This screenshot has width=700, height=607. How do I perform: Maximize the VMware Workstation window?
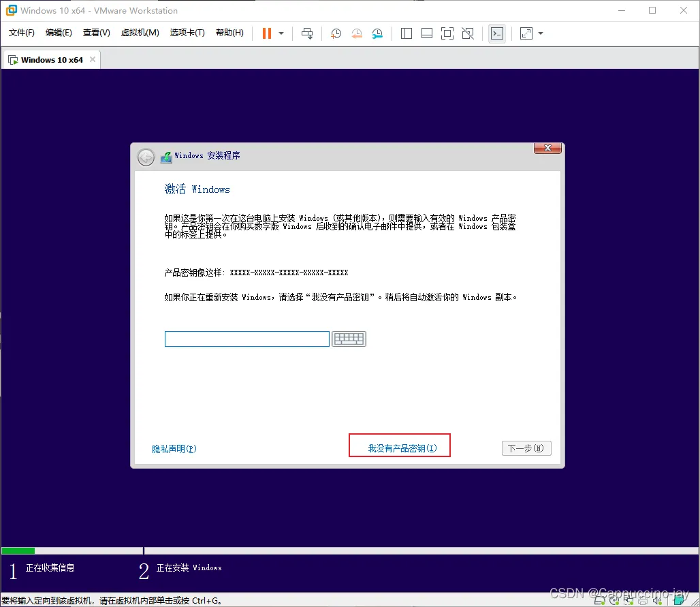(x=652, y=10)
